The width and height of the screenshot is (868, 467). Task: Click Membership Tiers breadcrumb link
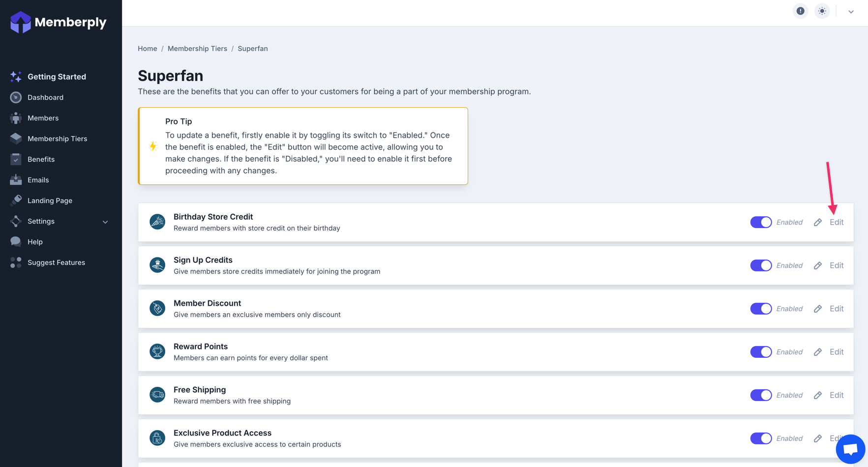coord(197,49)
